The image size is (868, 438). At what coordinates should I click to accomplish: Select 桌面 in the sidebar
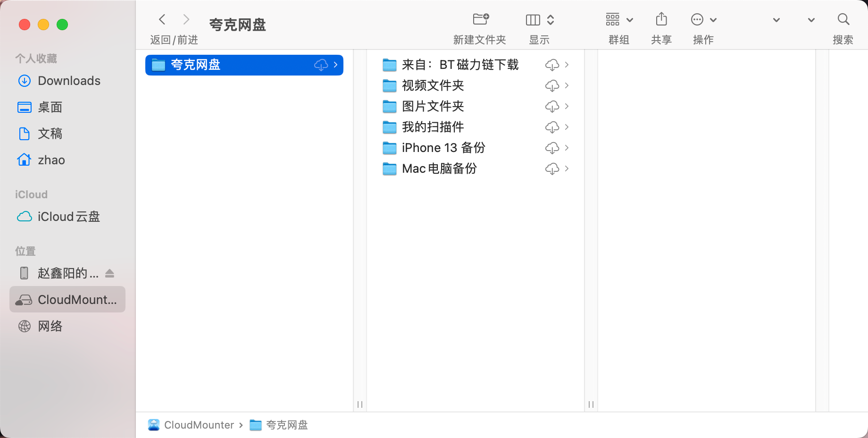(67, 107)
